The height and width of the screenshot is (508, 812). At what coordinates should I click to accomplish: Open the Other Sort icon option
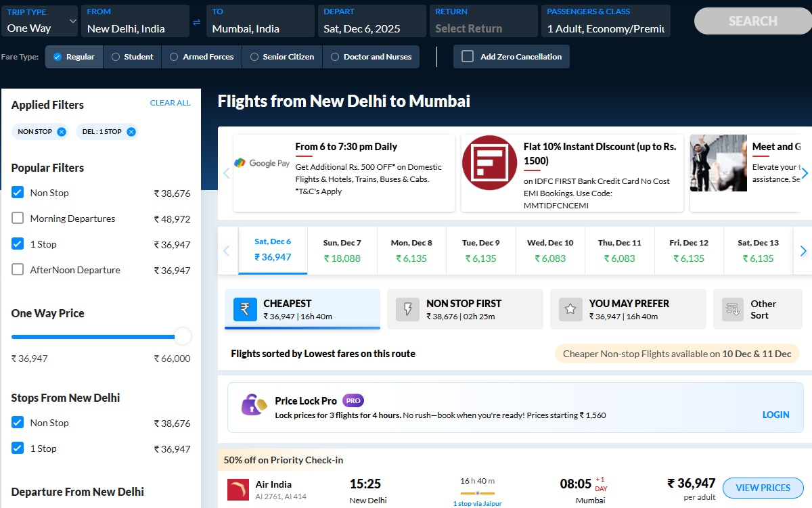[x=733, y=310]
